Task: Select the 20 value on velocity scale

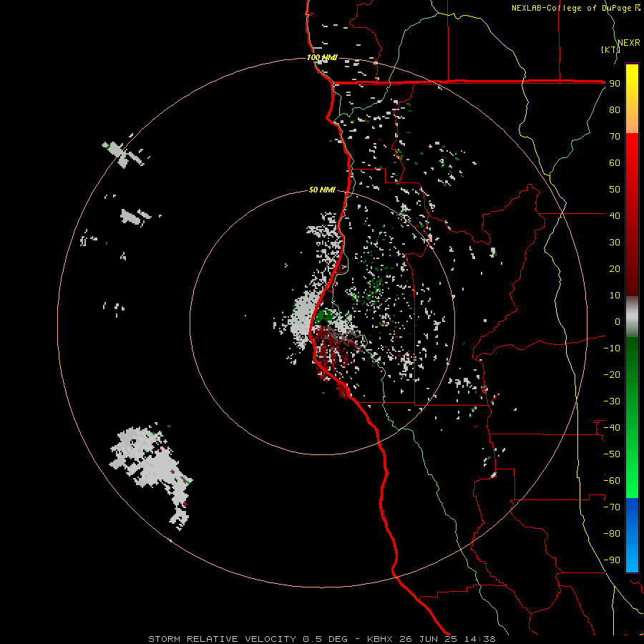Action: click(615, 268)
